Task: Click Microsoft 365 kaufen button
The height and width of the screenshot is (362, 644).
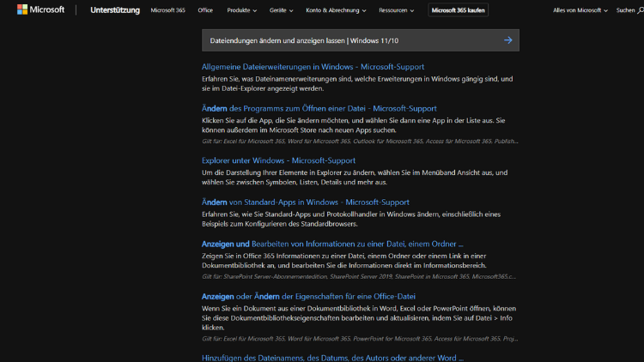Action: 458,10
